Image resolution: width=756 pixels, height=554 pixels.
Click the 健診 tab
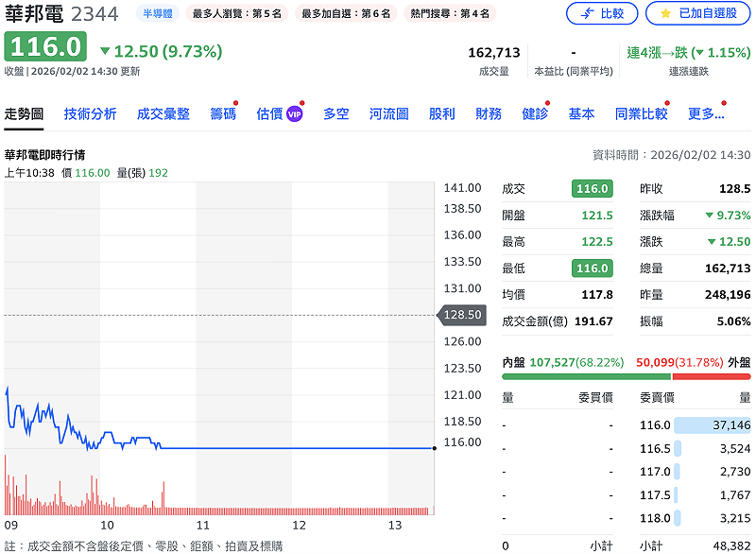[x=535, y=113]
